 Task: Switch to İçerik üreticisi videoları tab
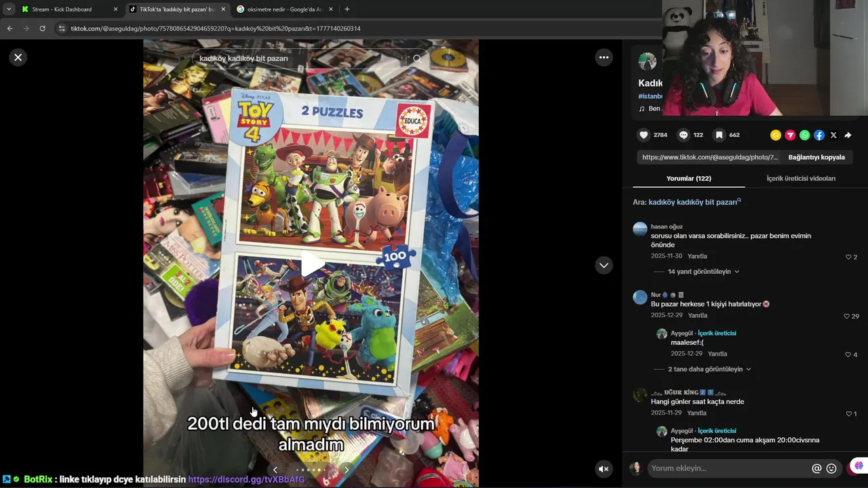click(x=801, y=178)
